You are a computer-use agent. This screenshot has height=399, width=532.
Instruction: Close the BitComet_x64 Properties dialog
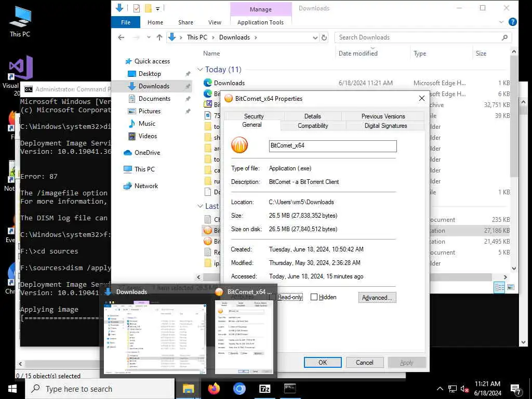(x=421, y=98)
